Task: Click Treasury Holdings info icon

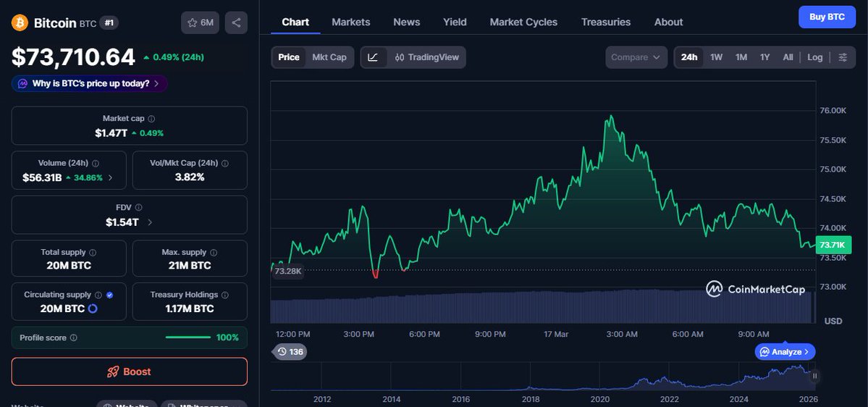Action: click(x=226, y=295)
